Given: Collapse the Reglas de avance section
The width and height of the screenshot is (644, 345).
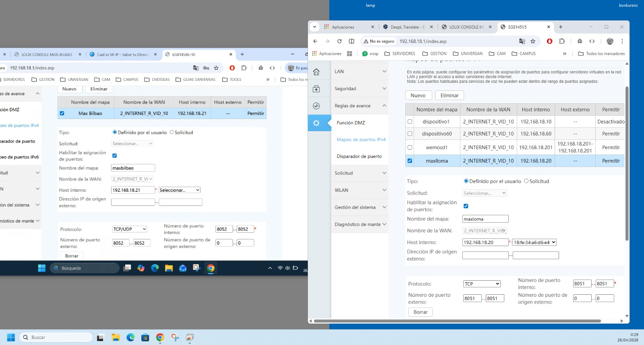Looking at the screenshot, I should point(360,106).
